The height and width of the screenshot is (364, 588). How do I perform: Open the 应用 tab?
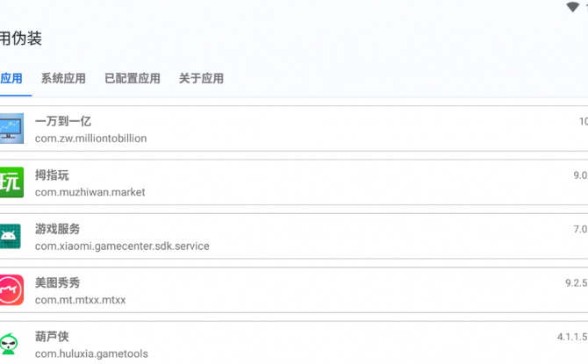[x=11, y=78]
